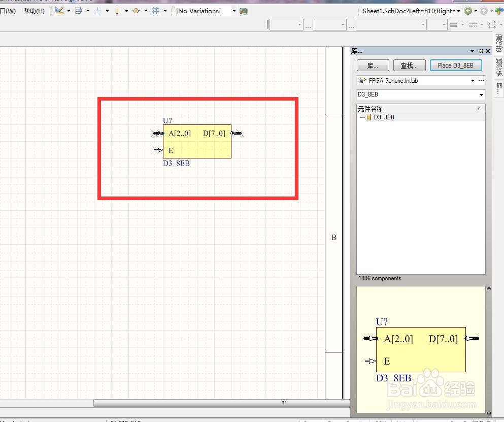This screenshot has height=422, width=504.
Task: Expand the simulation sources dropdown arrow
Action: (x=146, y=11)
